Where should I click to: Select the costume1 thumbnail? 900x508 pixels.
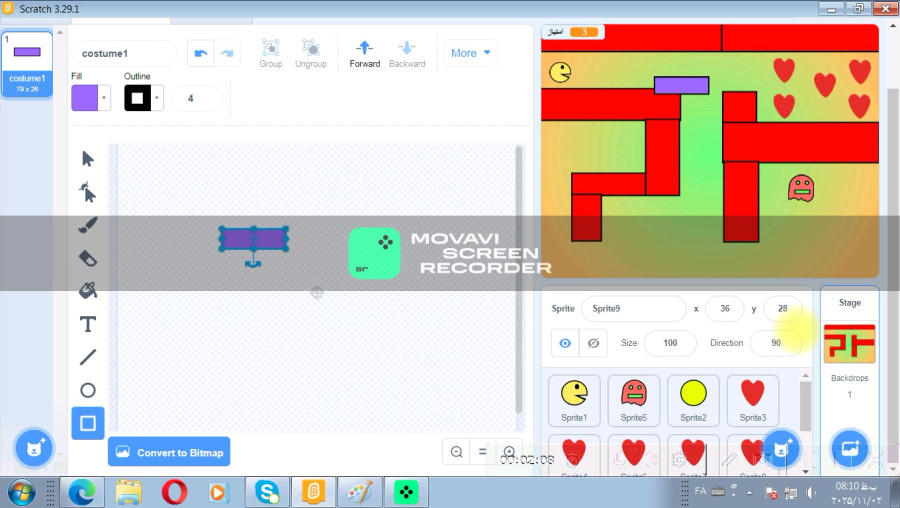pos(27,64)
